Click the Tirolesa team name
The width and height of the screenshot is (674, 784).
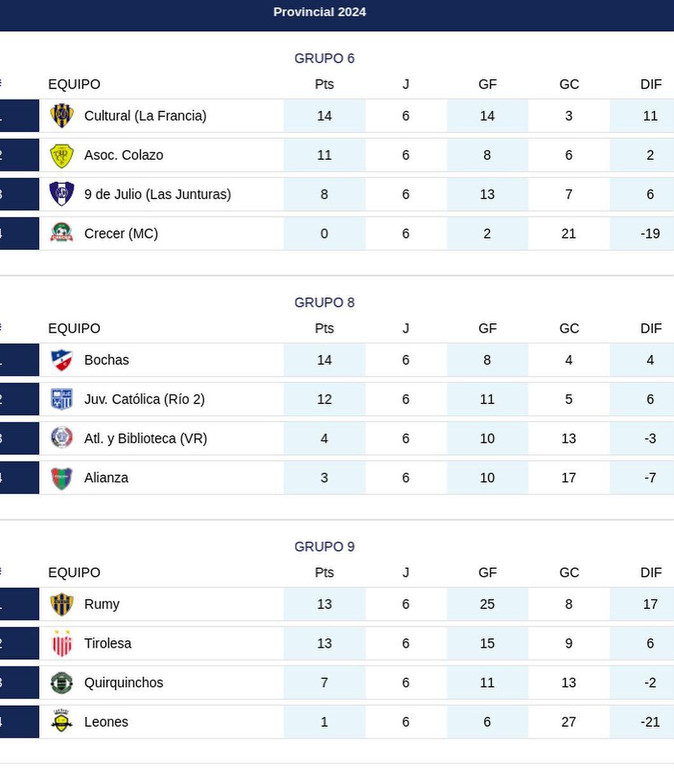(108, 643)
